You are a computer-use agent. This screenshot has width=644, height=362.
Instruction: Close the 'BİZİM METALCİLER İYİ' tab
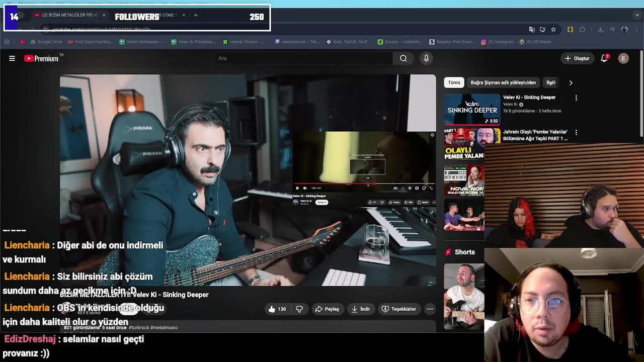click(104, 15)
